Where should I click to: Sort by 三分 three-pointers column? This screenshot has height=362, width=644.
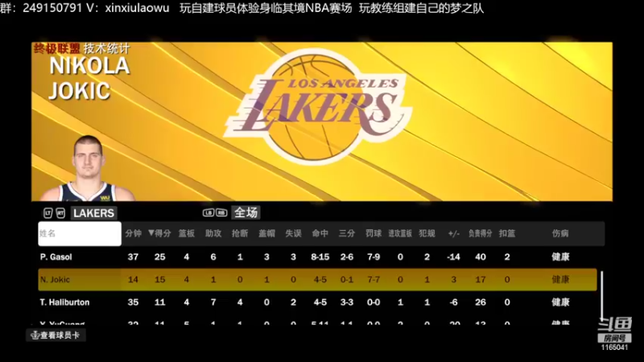point(347,233)
